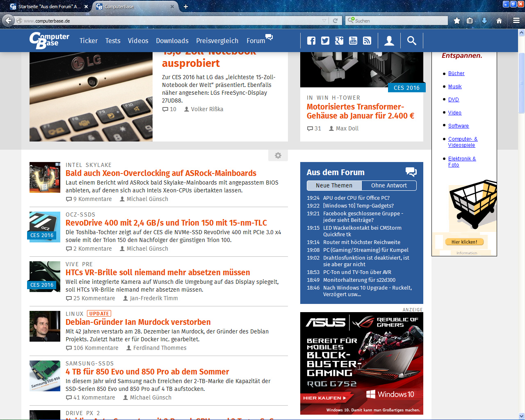Open the bookmarks list icon
Image resolution: width=525 pixels, height=420 pixels.
(470, 21)
